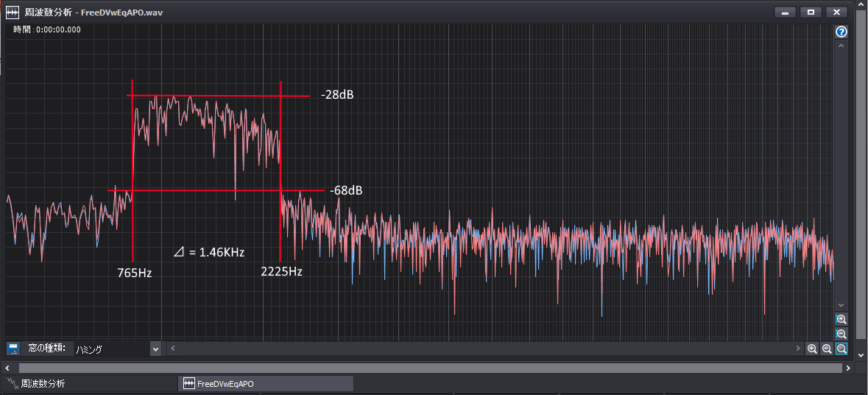Image resolution: width=868 pixels, height=395 pixels.
Task: Click the waveform app icon in the title bar
Action: (13, 12)
